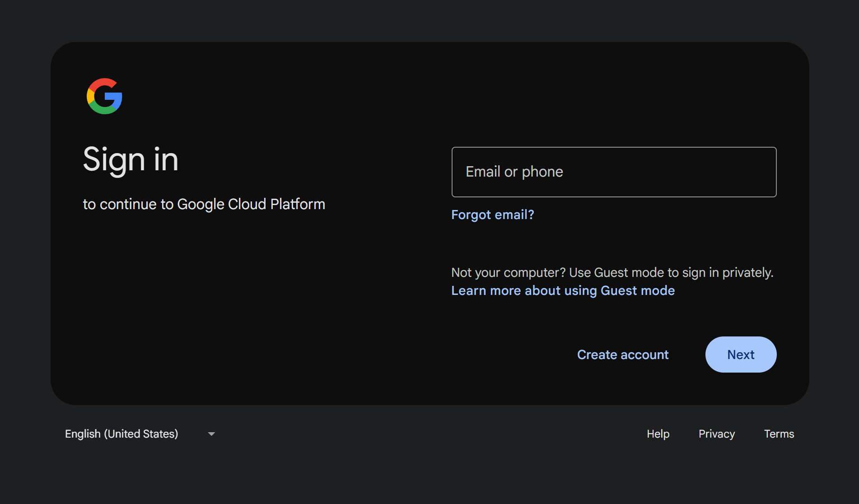This screenshot has height=504, width=859.
Task: Open Learn more about using Guest mode
Action: [563, 290]
